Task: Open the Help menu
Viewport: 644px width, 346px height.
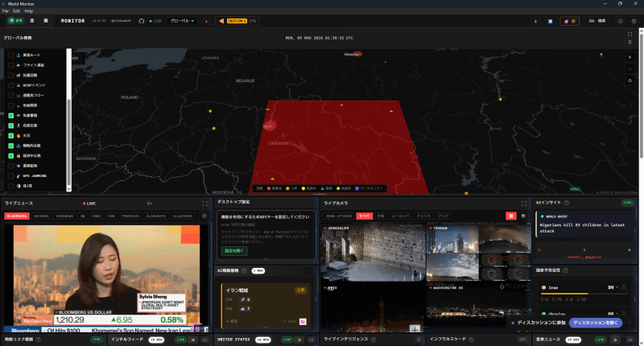Action: pyautogui.click(x=29, y=11)
